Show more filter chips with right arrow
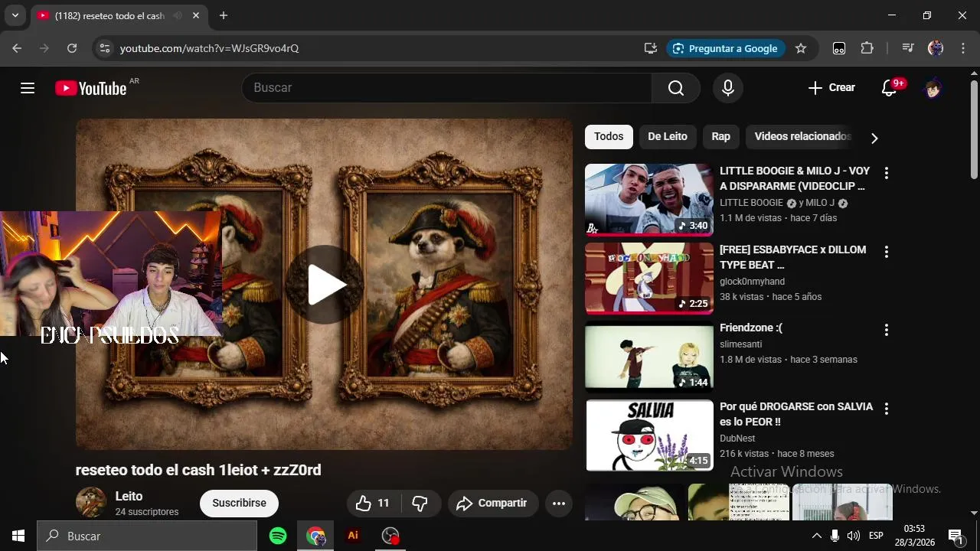Screen dimensions: 980x551 pyautogui.click(x=874, y=138)
